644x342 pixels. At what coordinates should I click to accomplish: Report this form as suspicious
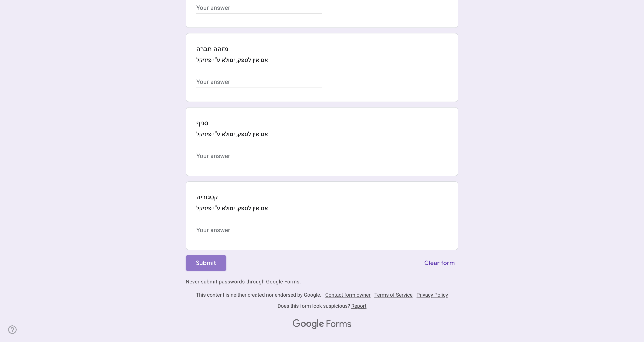(359, 306)
